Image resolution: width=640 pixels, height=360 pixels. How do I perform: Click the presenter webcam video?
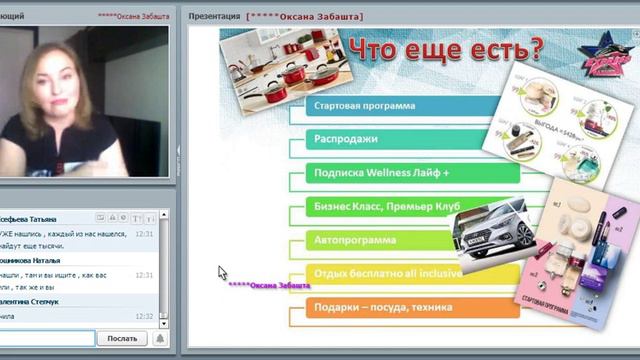click(84, 102)
